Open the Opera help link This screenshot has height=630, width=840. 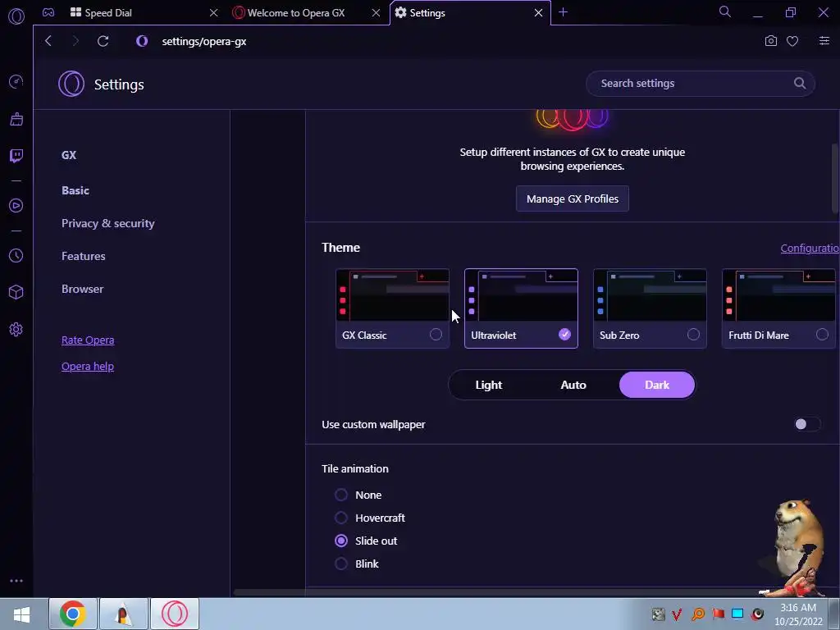tap(87, 367)
